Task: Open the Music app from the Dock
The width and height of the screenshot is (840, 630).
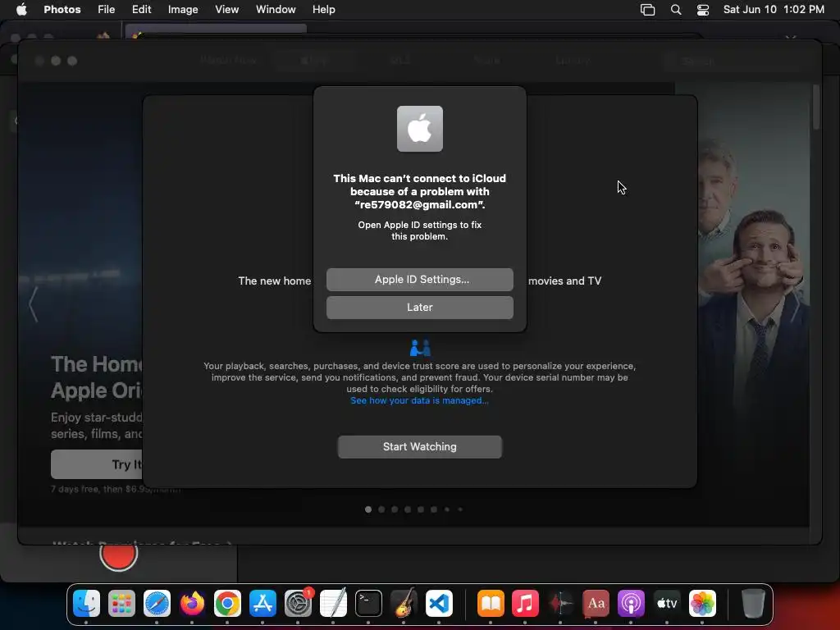Action: click(x=526, y=604)
